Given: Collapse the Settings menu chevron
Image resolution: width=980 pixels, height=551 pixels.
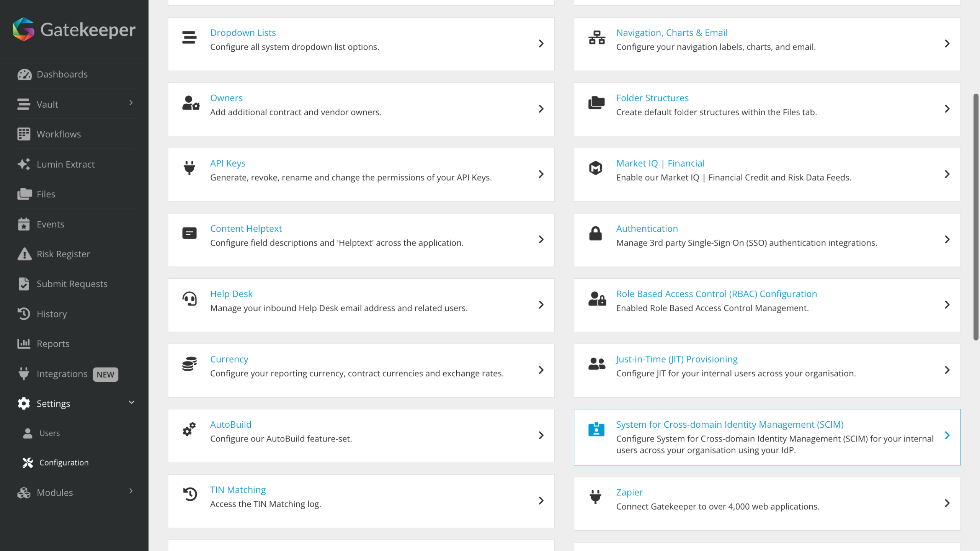Looking at the screenshot, I should pyautogui.click(x=131, y=402).
